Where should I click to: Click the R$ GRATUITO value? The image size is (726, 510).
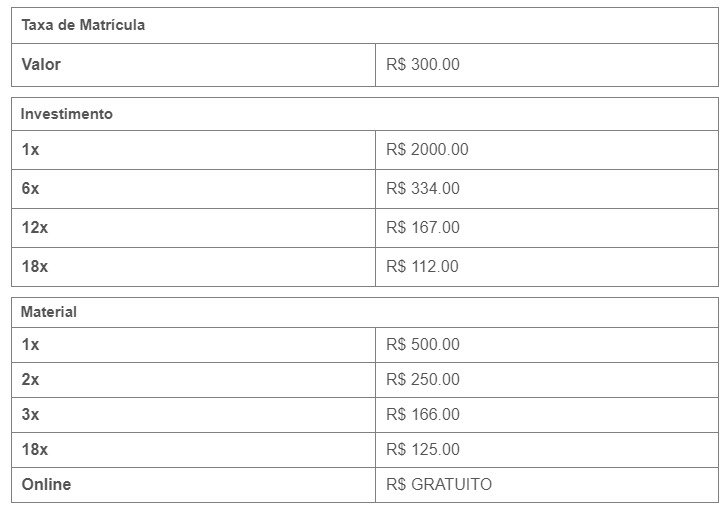439,484
